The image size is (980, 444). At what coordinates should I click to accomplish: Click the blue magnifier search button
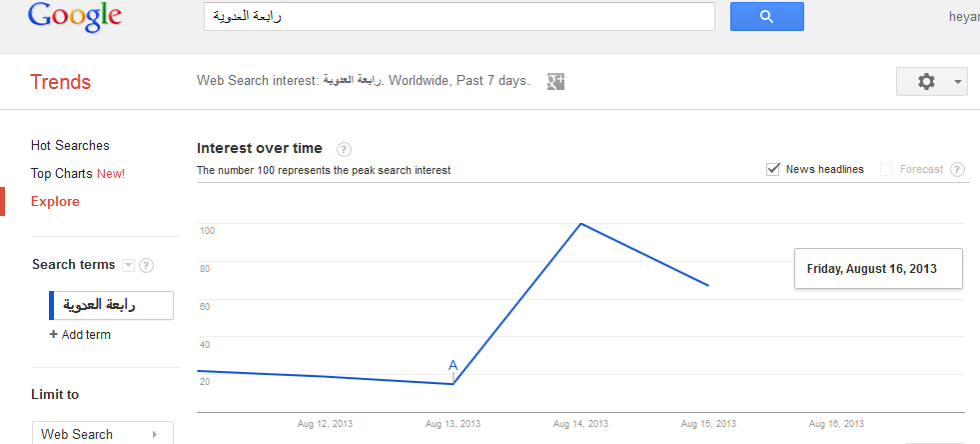pyautogui.click(x=766, y=16)
